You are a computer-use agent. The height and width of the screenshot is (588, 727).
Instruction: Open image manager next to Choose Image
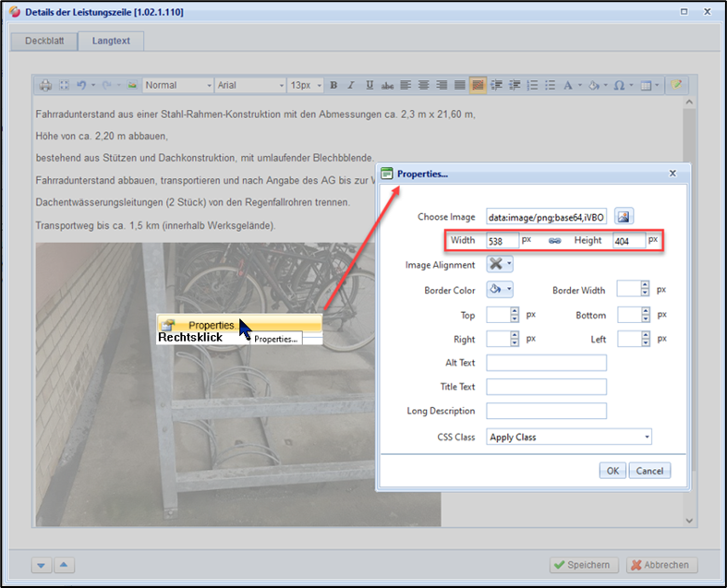[624, 217]
